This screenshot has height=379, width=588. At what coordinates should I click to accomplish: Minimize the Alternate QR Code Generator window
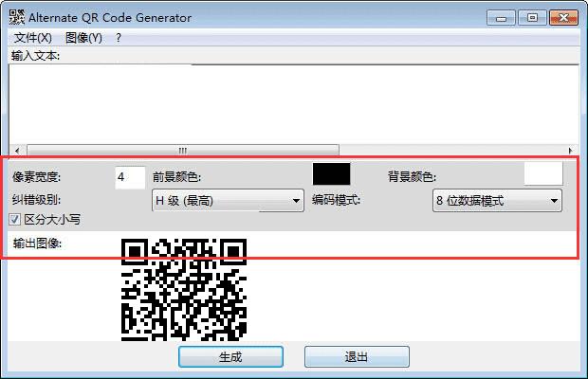pyautogui.click(x=501, y=18)
